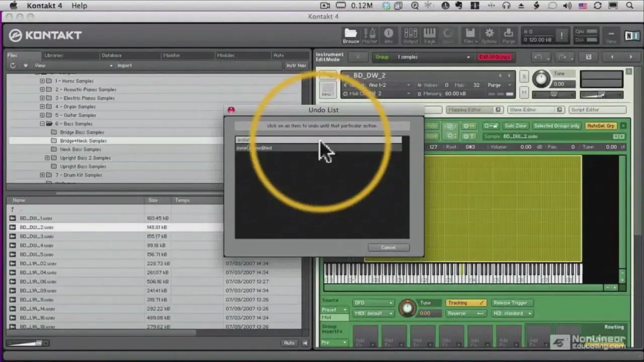
Task: Open the HQI standard dropdown
Action: (512, 313)
